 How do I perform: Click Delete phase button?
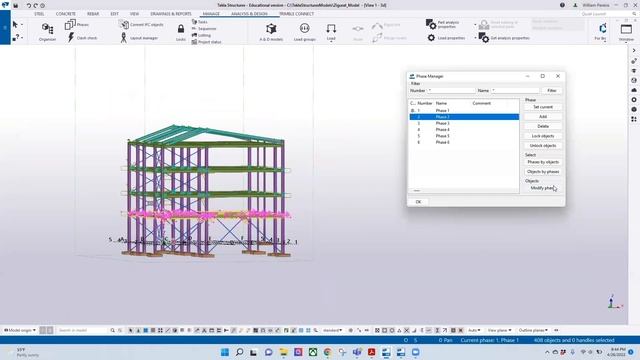coord(543,126)
